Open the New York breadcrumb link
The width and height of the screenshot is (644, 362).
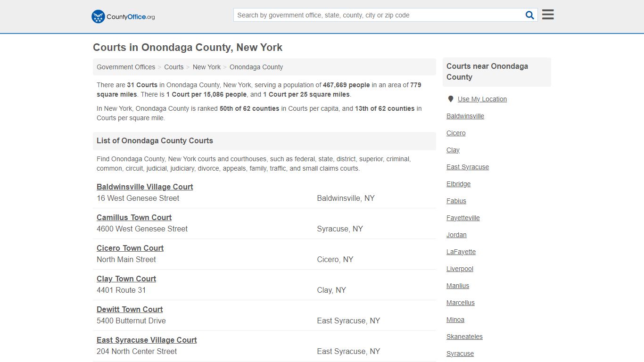coord(206,67)
